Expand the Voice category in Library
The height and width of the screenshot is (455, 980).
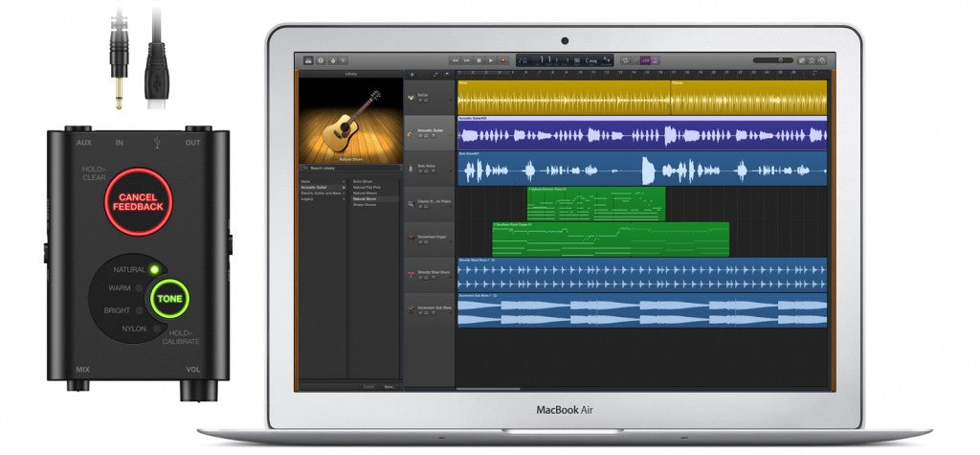point(344,180)
